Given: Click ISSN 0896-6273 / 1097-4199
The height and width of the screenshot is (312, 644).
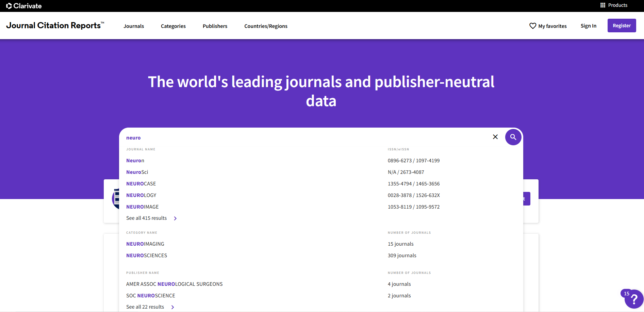Looking at the screenshot, I should 414,161.
